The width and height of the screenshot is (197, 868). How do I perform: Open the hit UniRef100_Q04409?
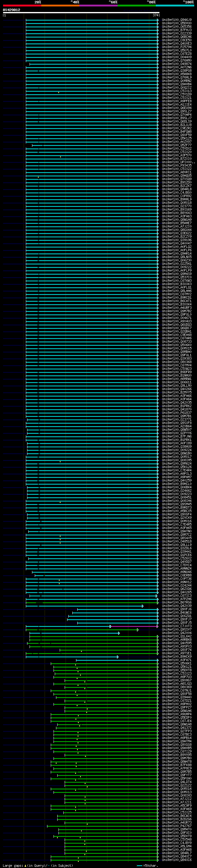pos(176,57)
